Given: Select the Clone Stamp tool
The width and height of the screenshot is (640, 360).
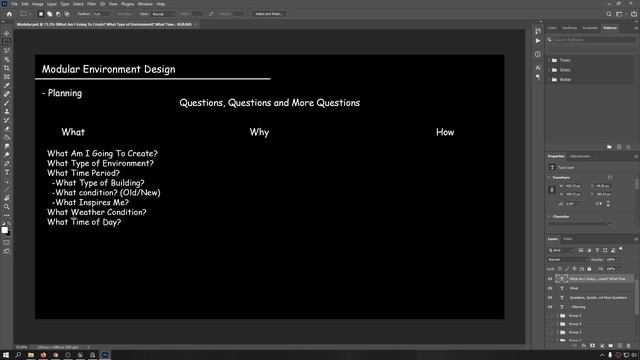Looking at the screenshot, I should click(x=7, y=111).
